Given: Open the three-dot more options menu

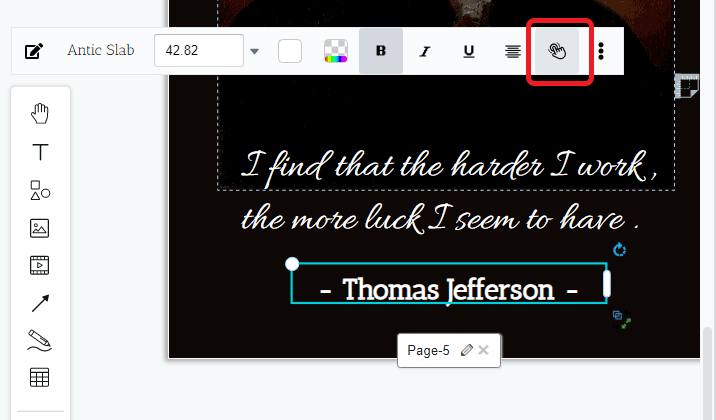Looking at the screenshot, I should [x=601, y=51].
